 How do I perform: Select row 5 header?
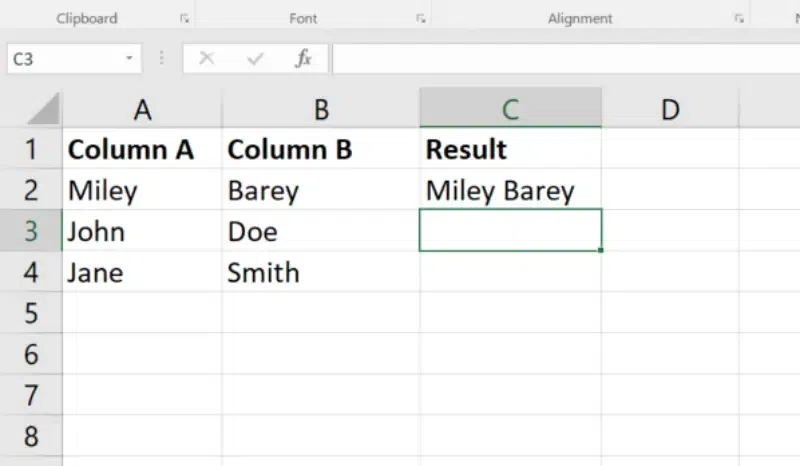(x=31, y=313)
